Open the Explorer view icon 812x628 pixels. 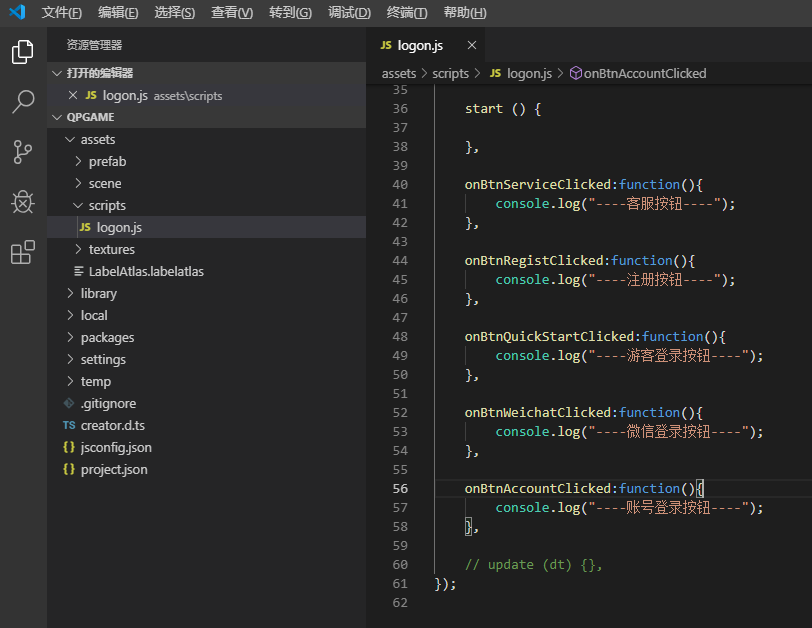(22, 52)
